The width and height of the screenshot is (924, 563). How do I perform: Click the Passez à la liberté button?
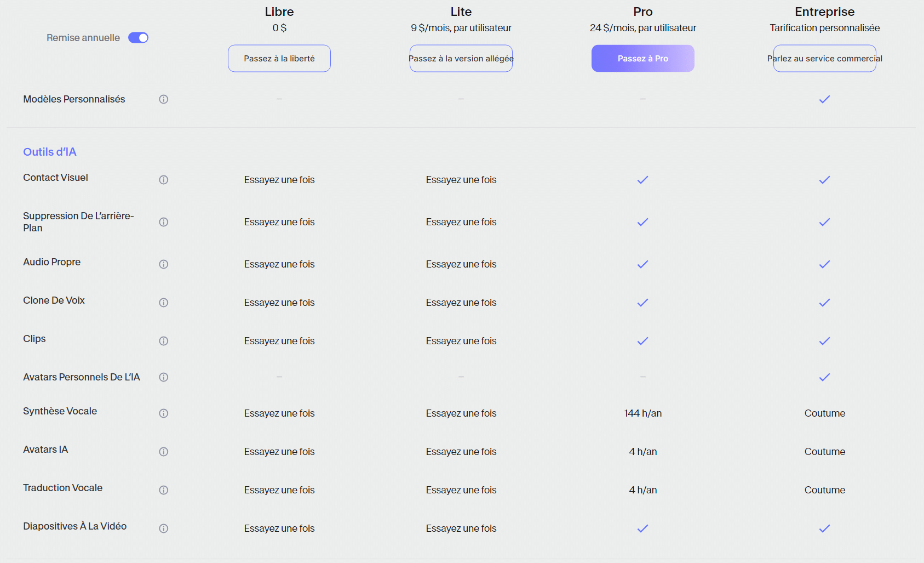pos(279,59)
